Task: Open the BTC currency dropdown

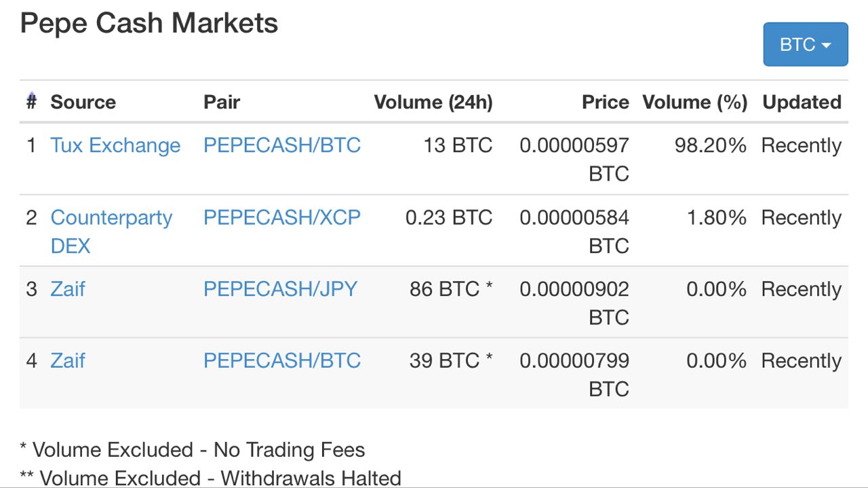Action: click(806, 45)
